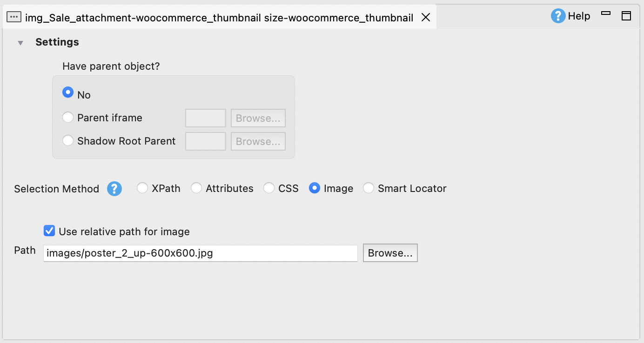The height and width of the screenshot is (343, 644).
Task: Click Browse button next to Path
Action: tap(390, 253)
